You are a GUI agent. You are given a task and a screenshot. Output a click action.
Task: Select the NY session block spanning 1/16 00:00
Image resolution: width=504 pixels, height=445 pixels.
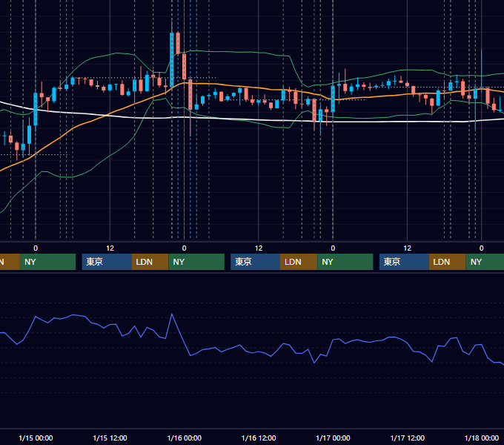pyautogui.click(x=196, y=262)
